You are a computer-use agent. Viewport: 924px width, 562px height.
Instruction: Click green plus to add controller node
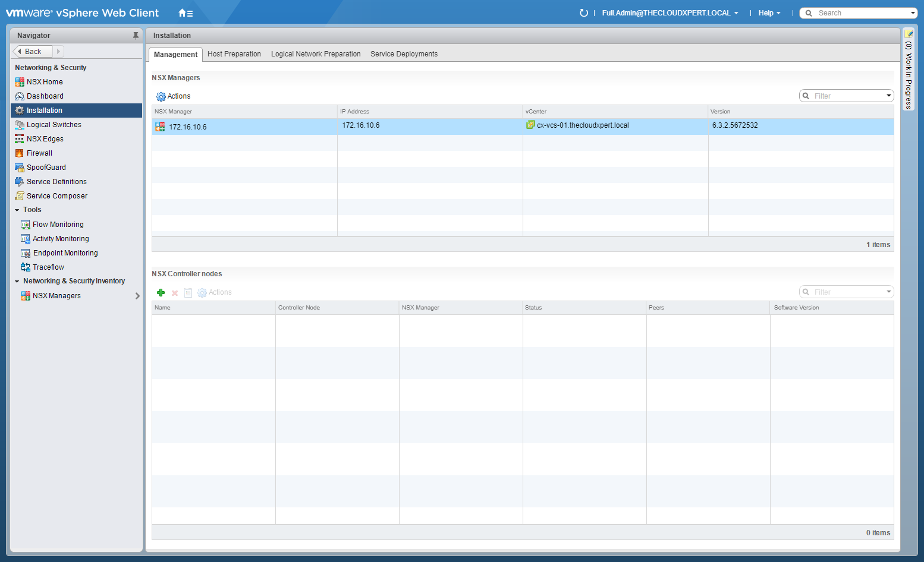(x=161, y=292)
